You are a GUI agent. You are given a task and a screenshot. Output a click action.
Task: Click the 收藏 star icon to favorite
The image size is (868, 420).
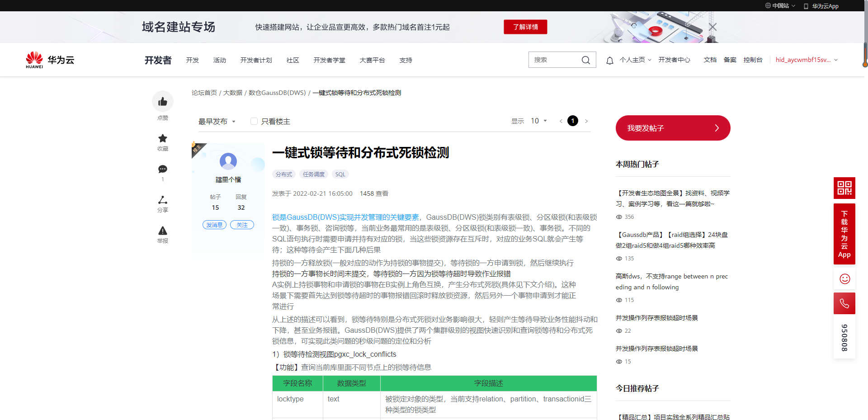coord(163,138)
